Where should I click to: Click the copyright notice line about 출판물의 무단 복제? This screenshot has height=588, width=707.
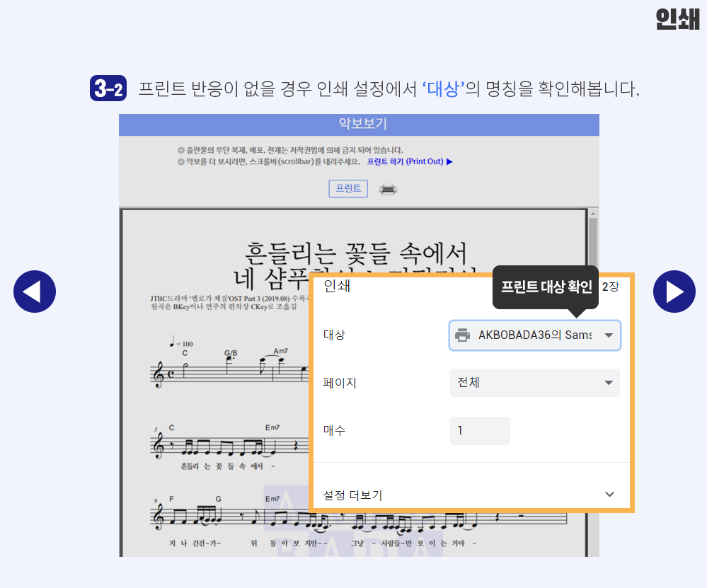coord(290,150)
